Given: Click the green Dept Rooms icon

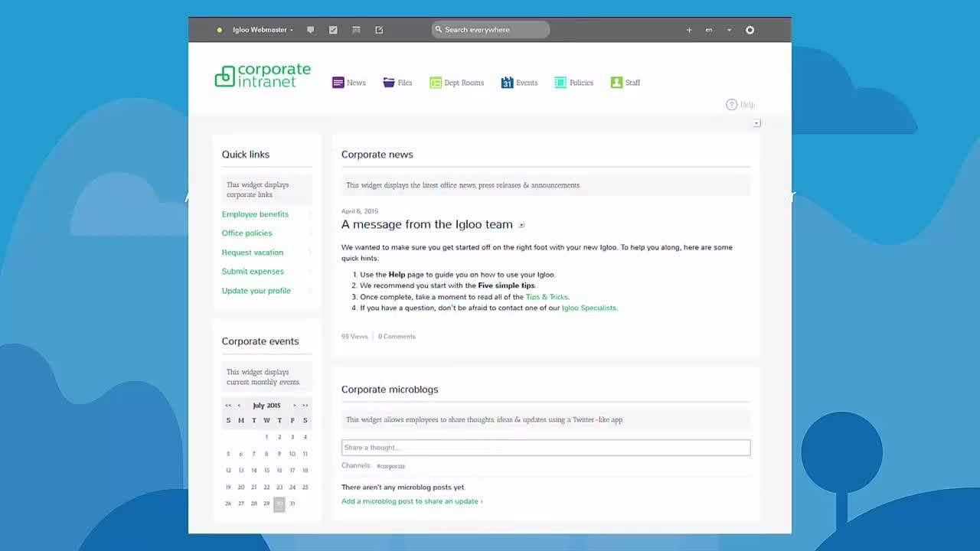Looking at the screenshot, I should click(436, 83).
